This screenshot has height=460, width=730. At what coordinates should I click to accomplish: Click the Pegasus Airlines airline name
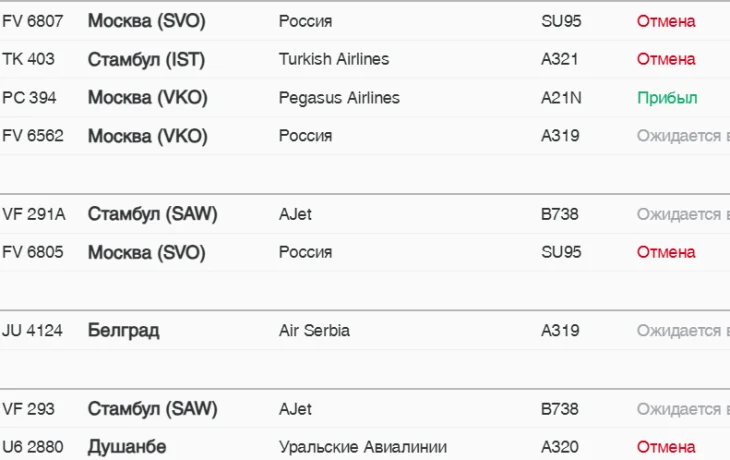[339, 98]
